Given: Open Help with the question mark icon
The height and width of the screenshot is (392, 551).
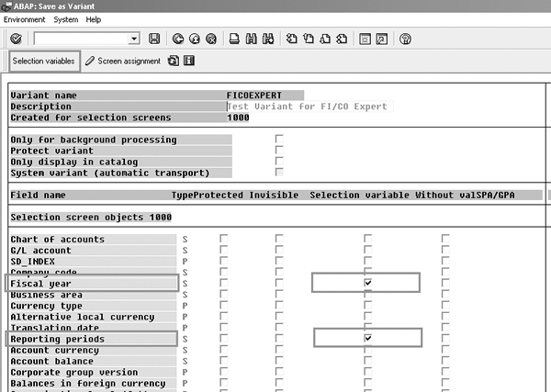Looking at the screenshot, I should tap(405, 39).
